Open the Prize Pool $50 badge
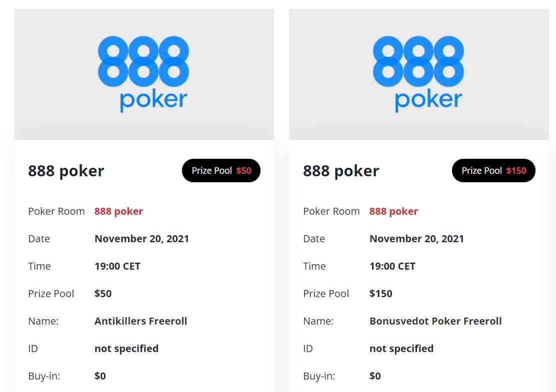Image resolution: width=556 pixels, height=392 pixels. pos(221,170)
